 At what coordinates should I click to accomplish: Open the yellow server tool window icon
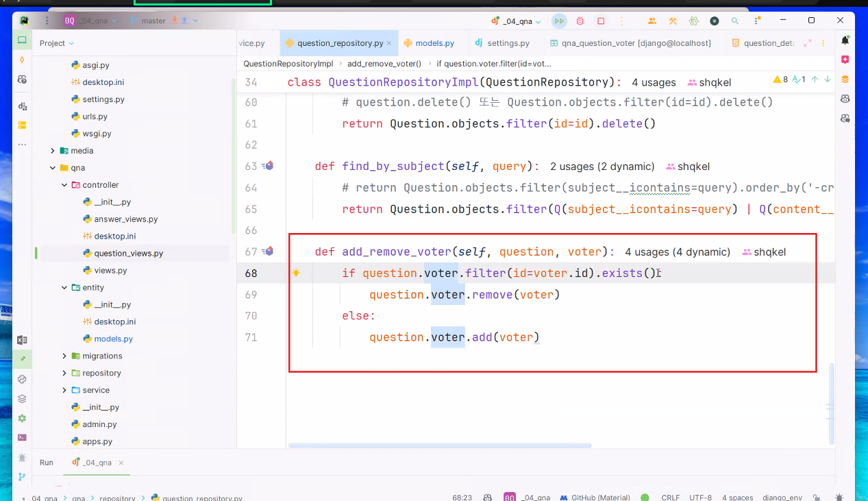point(22,125)
